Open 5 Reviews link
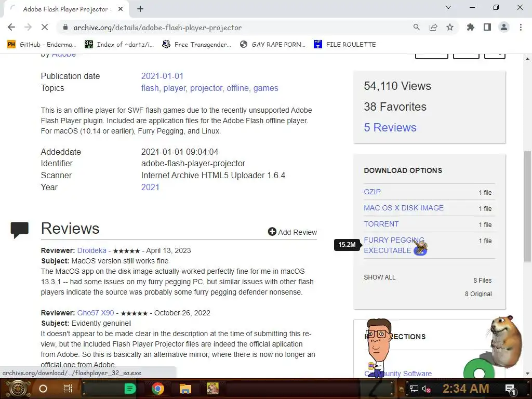 [390, 128]
